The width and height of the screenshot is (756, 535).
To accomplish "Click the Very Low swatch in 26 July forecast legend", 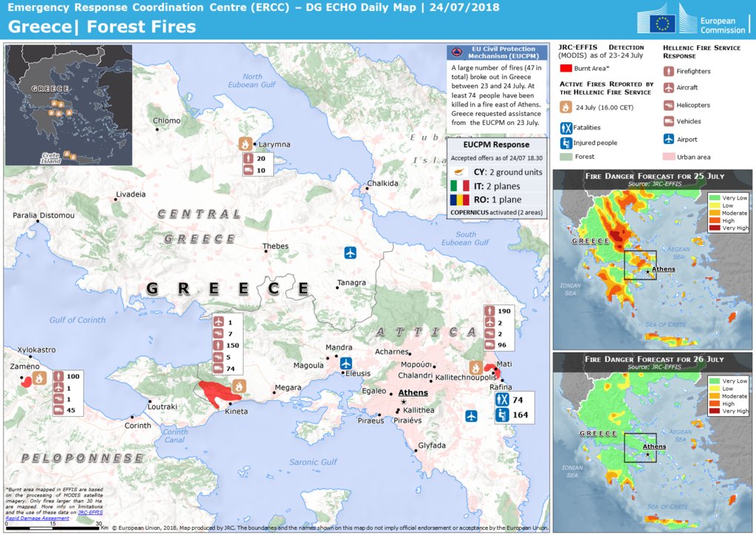I will [x=715, y=381].
